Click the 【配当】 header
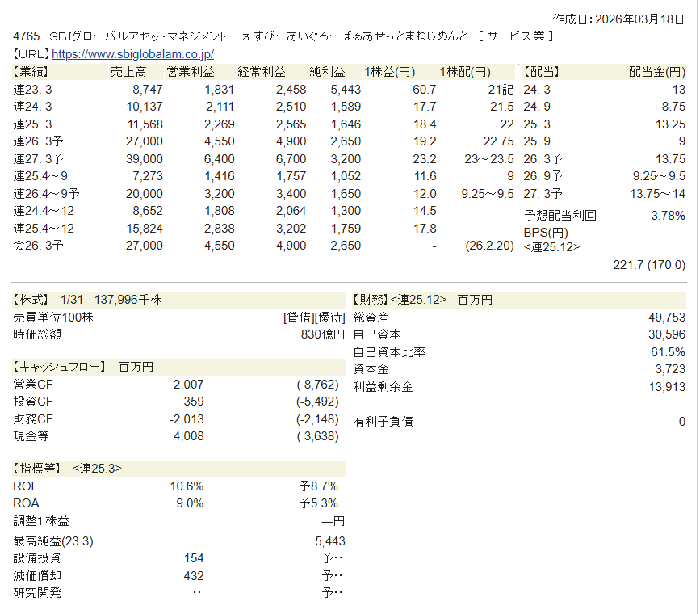The image size is (700, 614). point(542,72)
